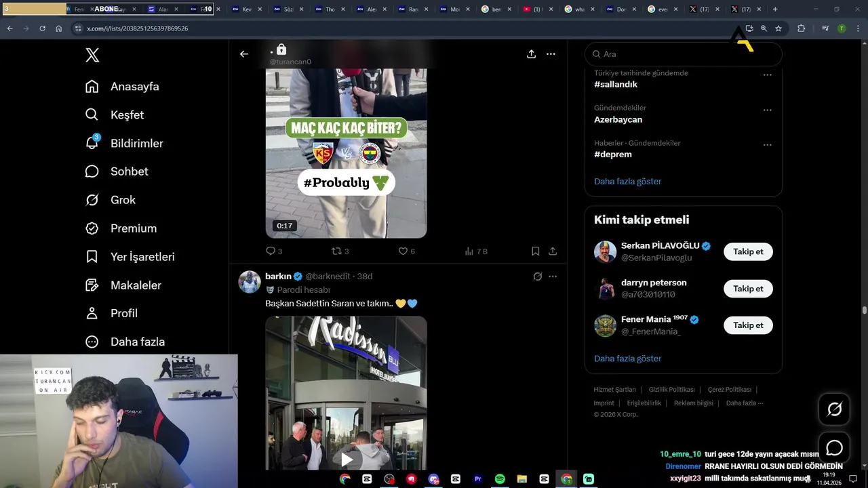Expand footer Daha fazla menu
Image resolution: width=868 pixels, height=488 pixels.
click(x=745, y=403)
